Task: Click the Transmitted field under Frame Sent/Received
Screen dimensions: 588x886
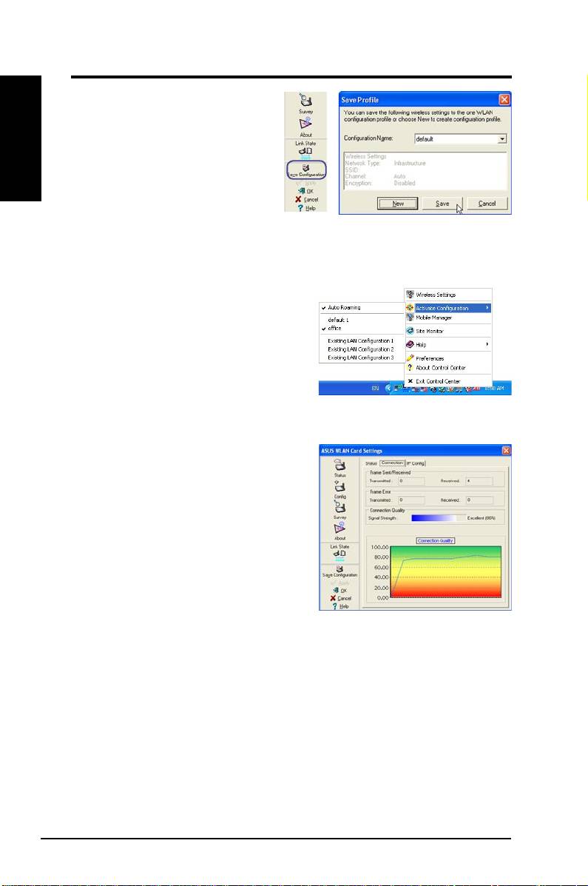Action: click(x=410, y=481)
